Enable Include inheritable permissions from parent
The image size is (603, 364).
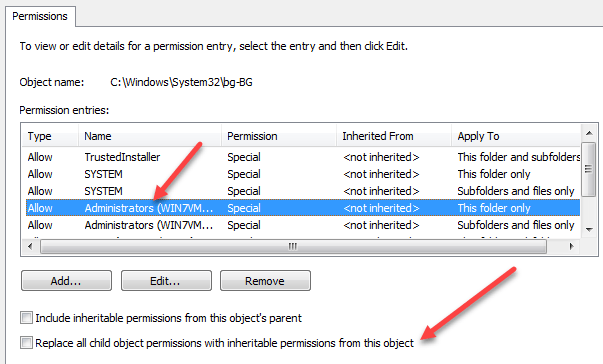click(x=27, y=318)
